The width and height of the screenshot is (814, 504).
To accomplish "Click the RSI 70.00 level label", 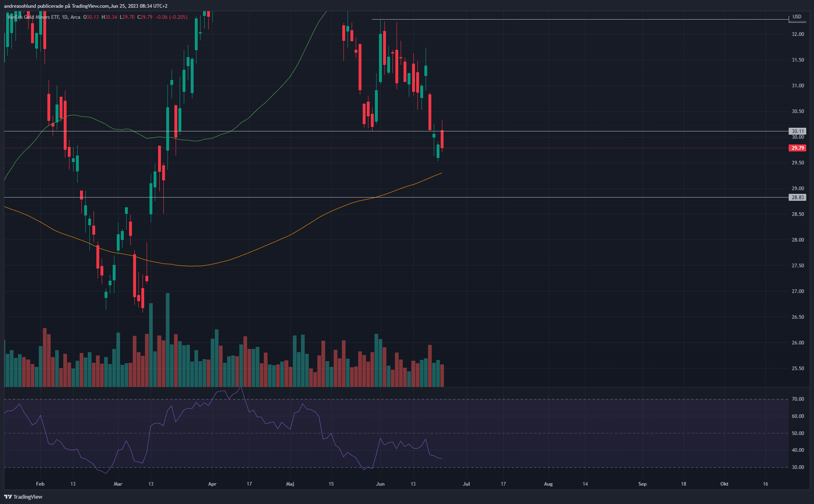I will click(x=798, y=399).
